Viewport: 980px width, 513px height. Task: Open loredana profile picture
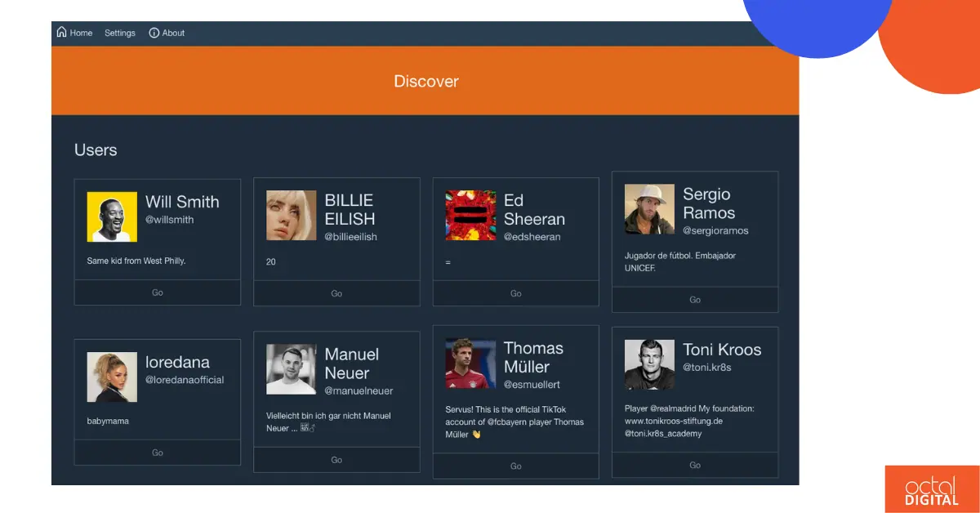(112, 377)
